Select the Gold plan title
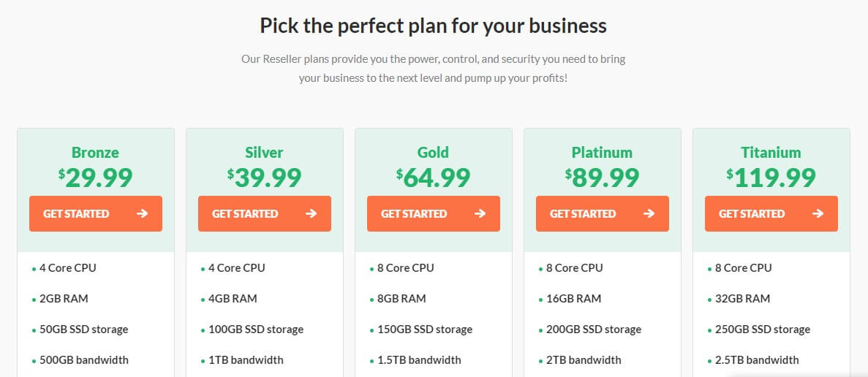The width and height of the screenshot is (868, 377). point(433,152)
